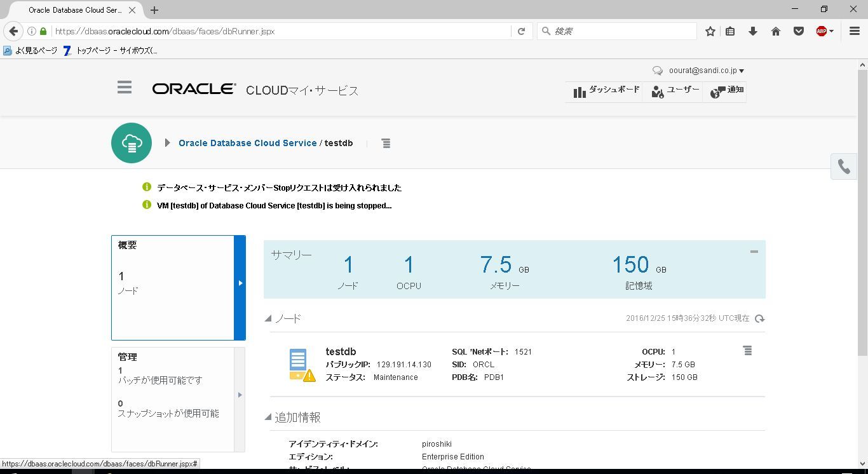Image resolution: width=868 pixels, height=474 pixels.
Task: Click the blue arrow on the 概要 tile
Action: (x=240, y=283)
